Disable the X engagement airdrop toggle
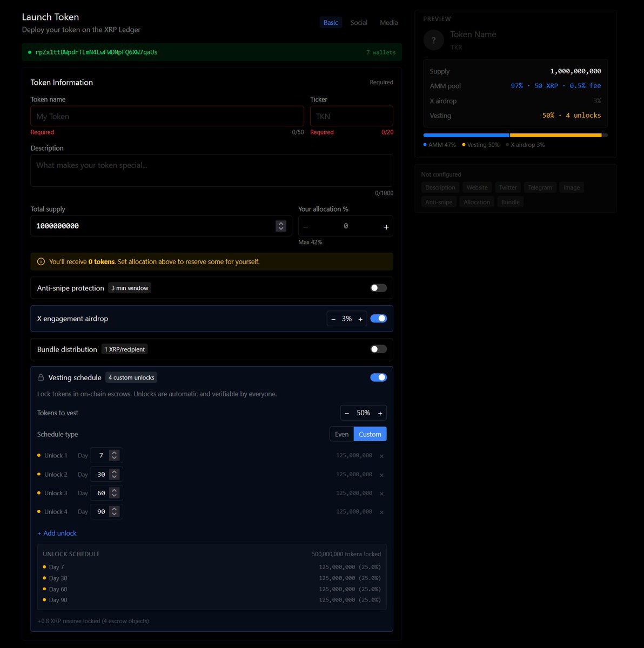Viewport: 644px width, 648px height. point(378,319)
